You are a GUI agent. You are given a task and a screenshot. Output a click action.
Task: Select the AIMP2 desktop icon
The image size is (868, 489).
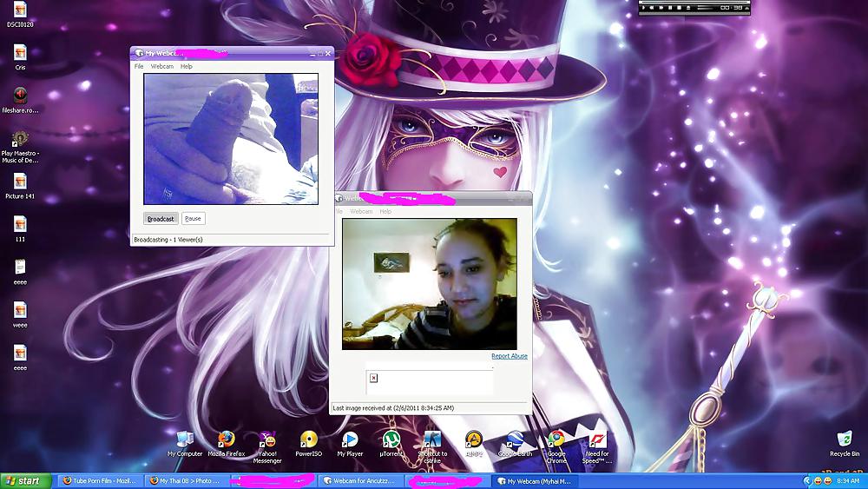click(x=474, y=444)
